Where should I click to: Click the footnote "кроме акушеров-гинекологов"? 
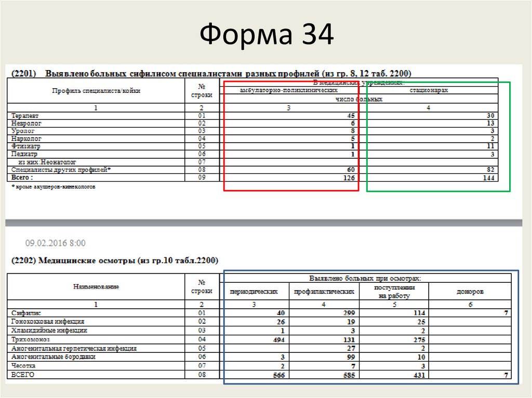coord(56,187)
